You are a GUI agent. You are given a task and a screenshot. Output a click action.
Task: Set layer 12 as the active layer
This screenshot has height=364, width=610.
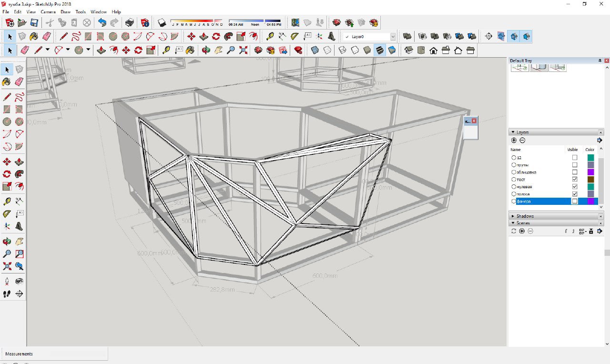tap(514, 158)
